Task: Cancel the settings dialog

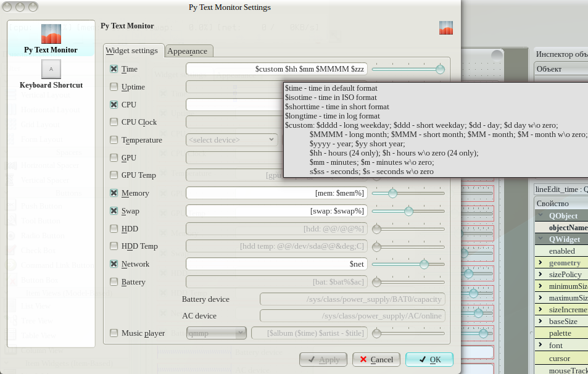Action: (x=376, y=359)
